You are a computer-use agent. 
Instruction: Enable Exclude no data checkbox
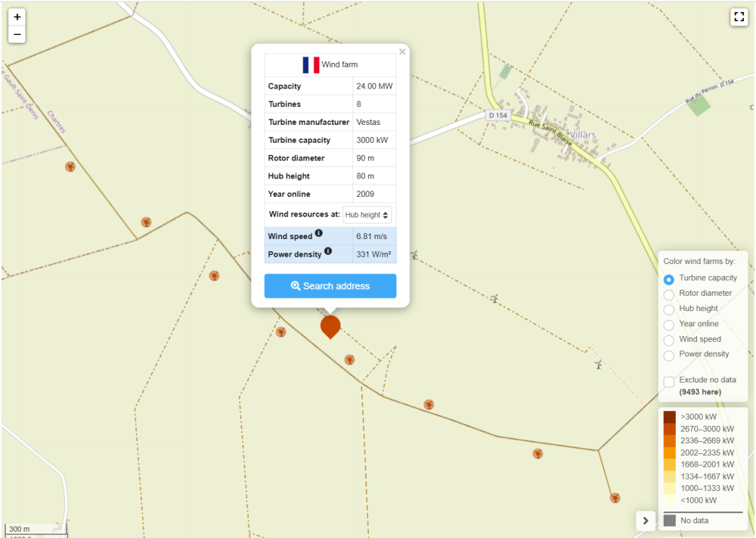click(x=669, y=381)
